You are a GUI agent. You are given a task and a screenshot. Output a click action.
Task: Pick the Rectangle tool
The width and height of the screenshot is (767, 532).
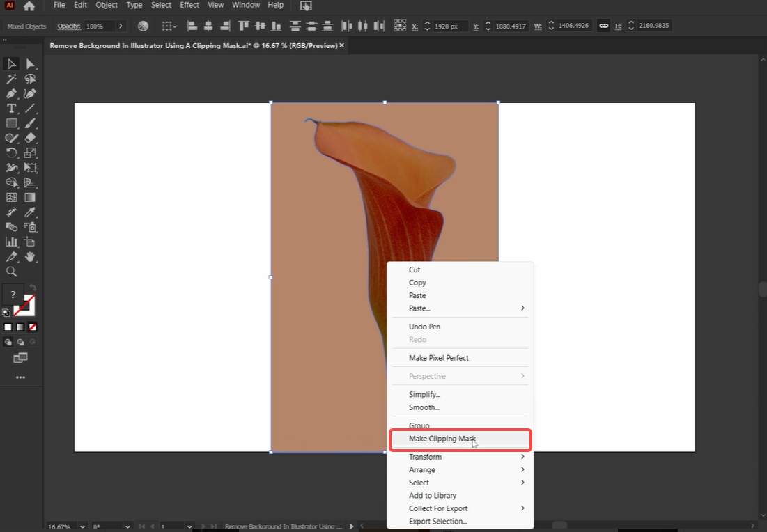coord(11,123)
